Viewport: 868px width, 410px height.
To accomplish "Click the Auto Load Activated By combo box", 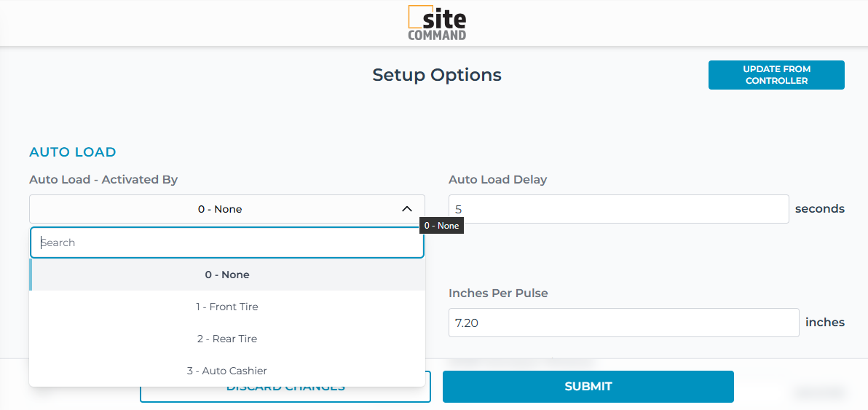I will [x=219, y=209].
